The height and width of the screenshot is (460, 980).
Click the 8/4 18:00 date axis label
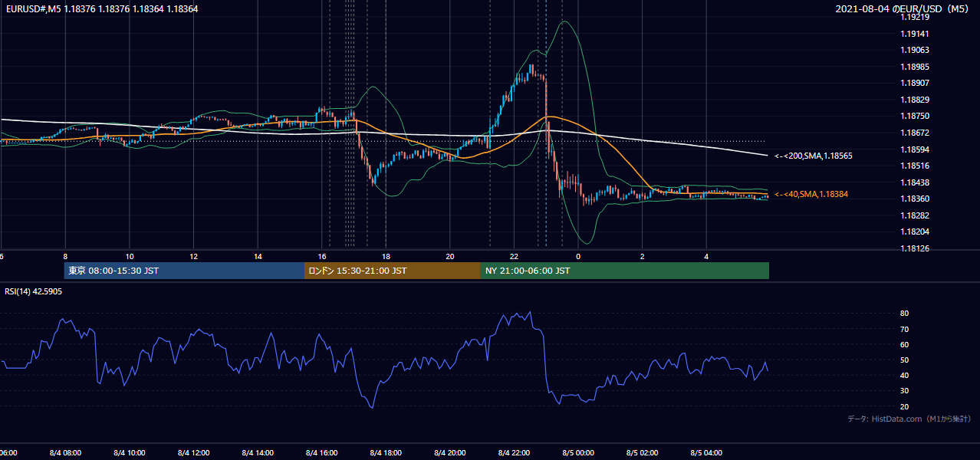[x=386, y=453]
